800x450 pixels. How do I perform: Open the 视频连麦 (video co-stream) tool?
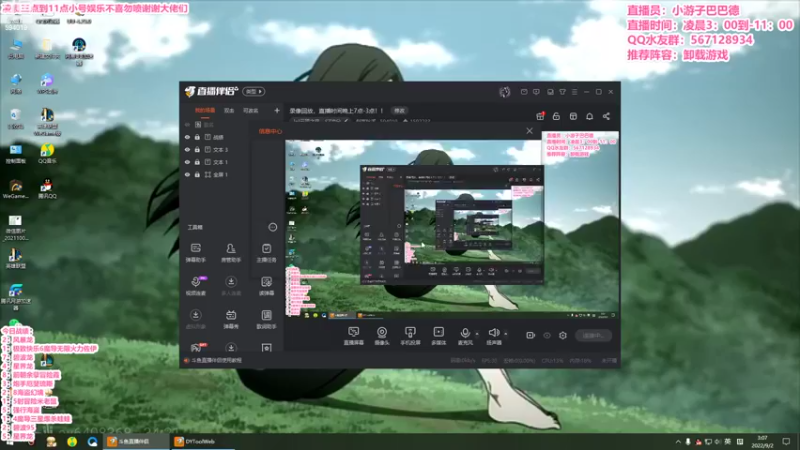pyautogui.click(x=195, y=286)
